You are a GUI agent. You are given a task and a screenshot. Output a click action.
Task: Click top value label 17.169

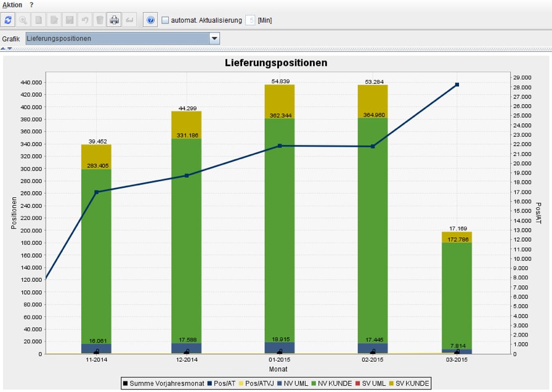click(458, 229)
